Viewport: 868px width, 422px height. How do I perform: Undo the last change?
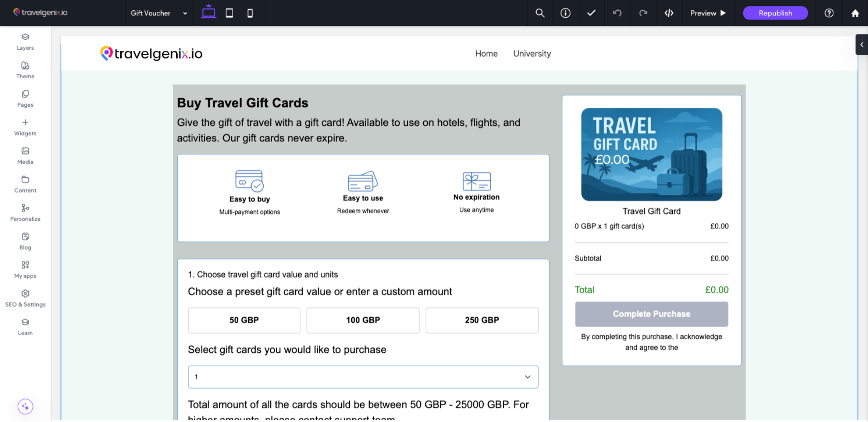point(618,13)
